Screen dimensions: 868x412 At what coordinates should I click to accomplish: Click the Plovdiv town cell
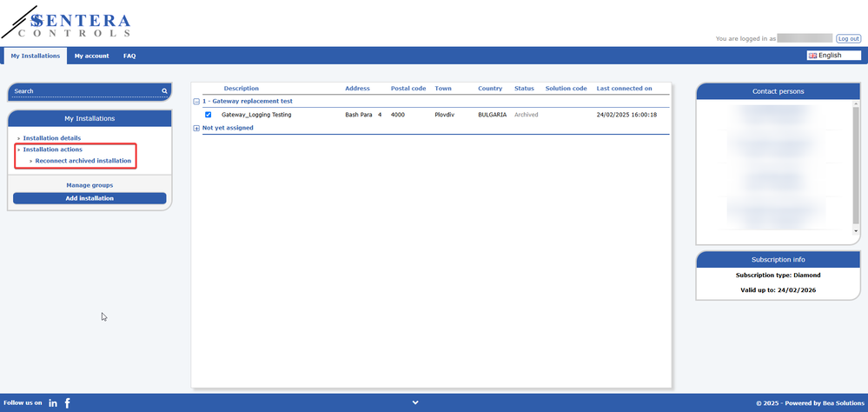[x=445, y=115]
